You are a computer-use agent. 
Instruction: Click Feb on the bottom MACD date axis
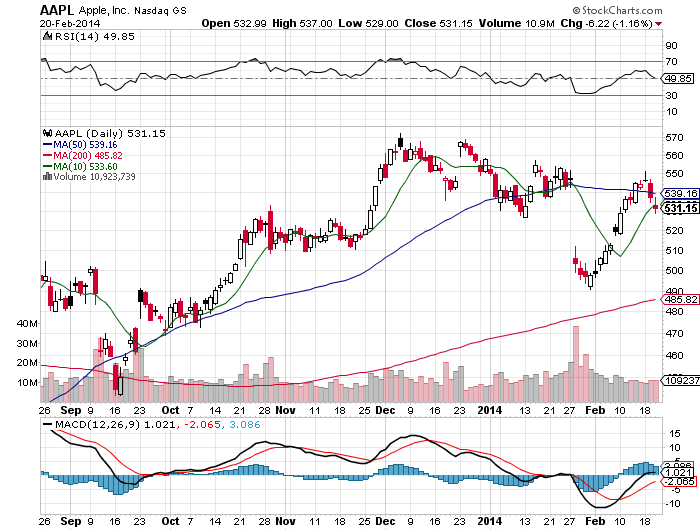(x=595, y=521)
